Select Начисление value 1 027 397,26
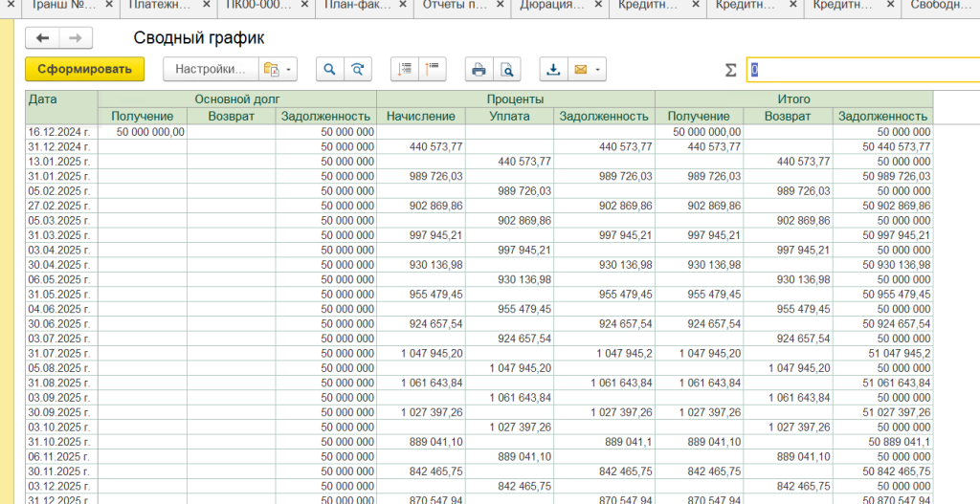 point(421,412)
